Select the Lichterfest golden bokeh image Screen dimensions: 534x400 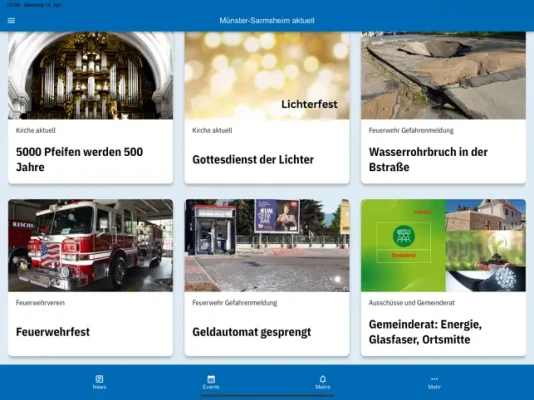267,76
